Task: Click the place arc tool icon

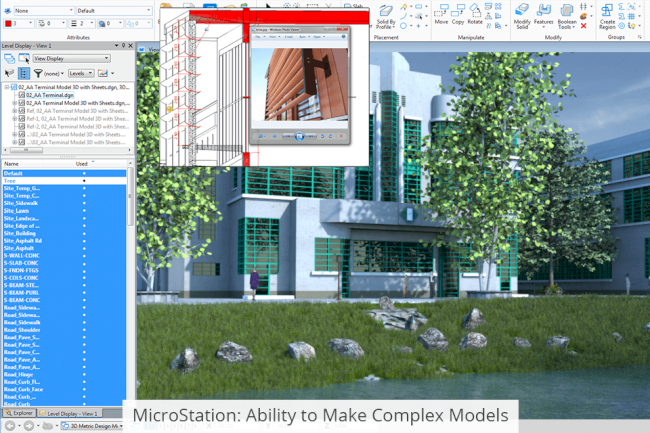Action: click(x=403, y=16)
